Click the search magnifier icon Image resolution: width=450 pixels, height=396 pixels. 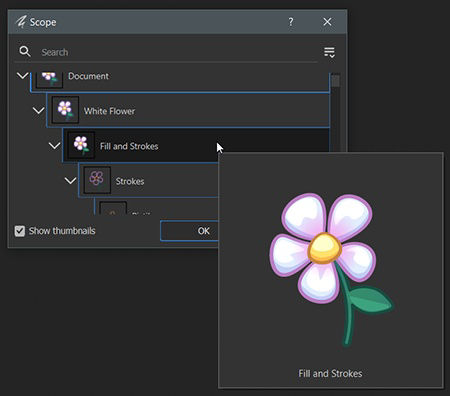pos(25,52)
